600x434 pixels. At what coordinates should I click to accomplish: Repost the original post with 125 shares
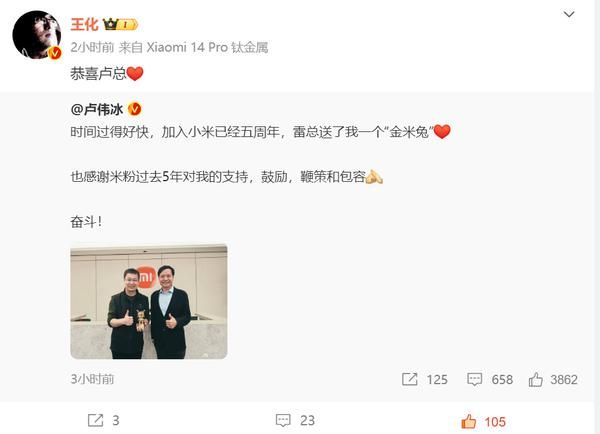[424, 379]
